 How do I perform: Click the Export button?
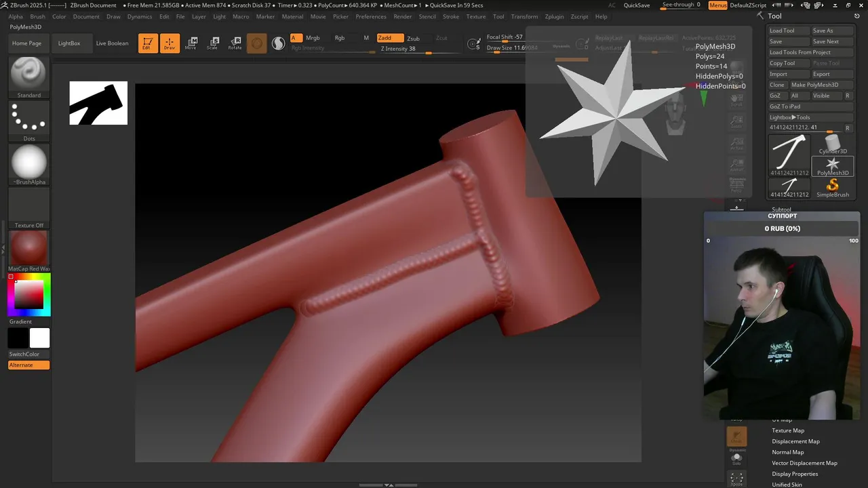click(x=832, y=74)
